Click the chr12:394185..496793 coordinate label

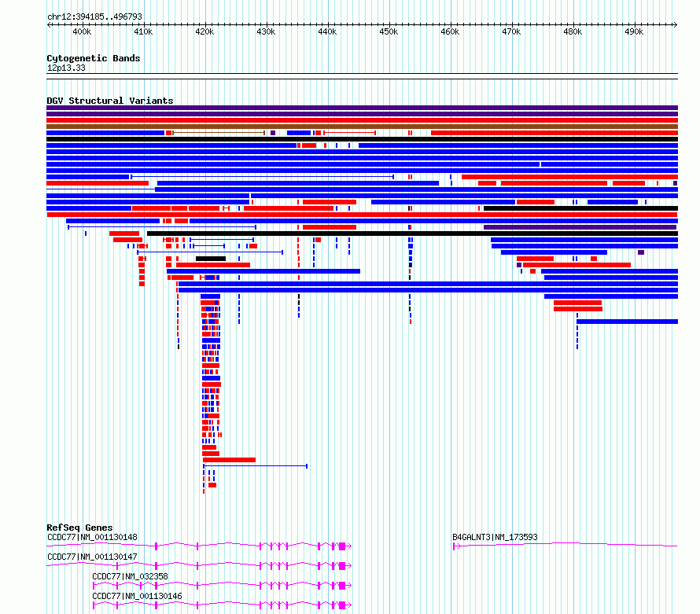[x=94, y=17]
